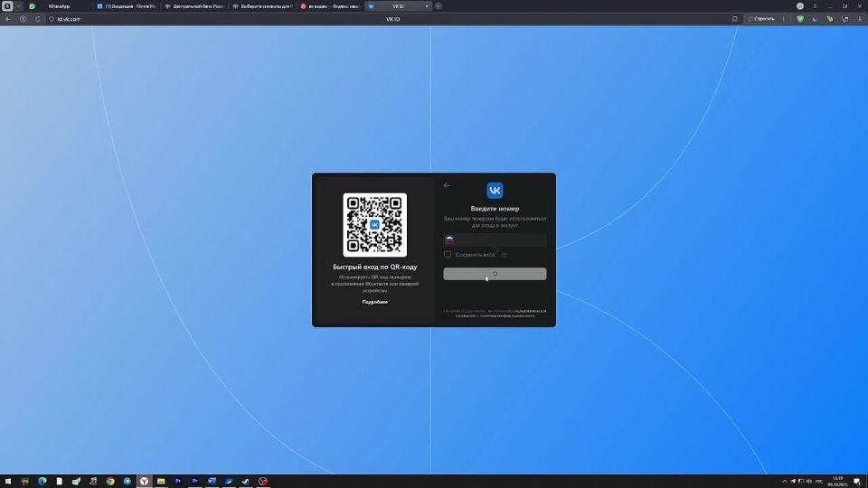Open Google Chrome from the taskbar

pos(109,481)
